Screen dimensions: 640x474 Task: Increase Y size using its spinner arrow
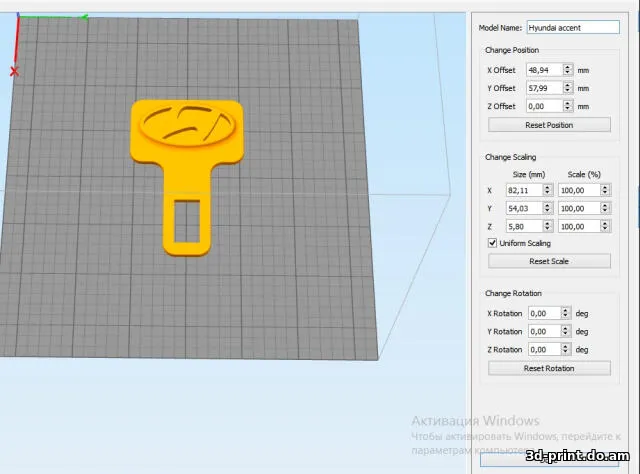click(548, 205)
